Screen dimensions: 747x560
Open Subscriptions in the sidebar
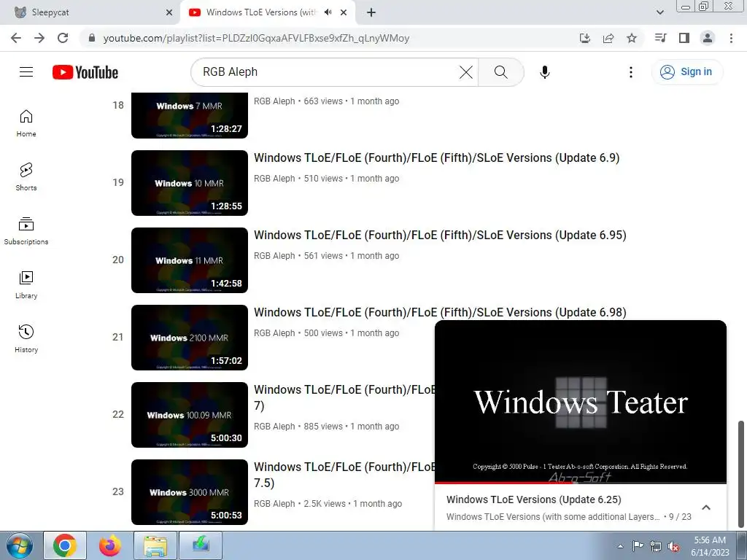[26, 231]
